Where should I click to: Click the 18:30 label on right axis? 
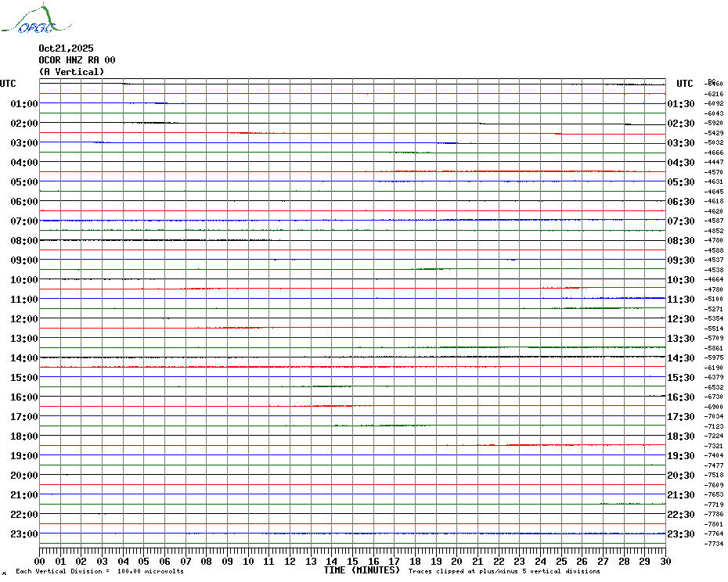(680, 436)
